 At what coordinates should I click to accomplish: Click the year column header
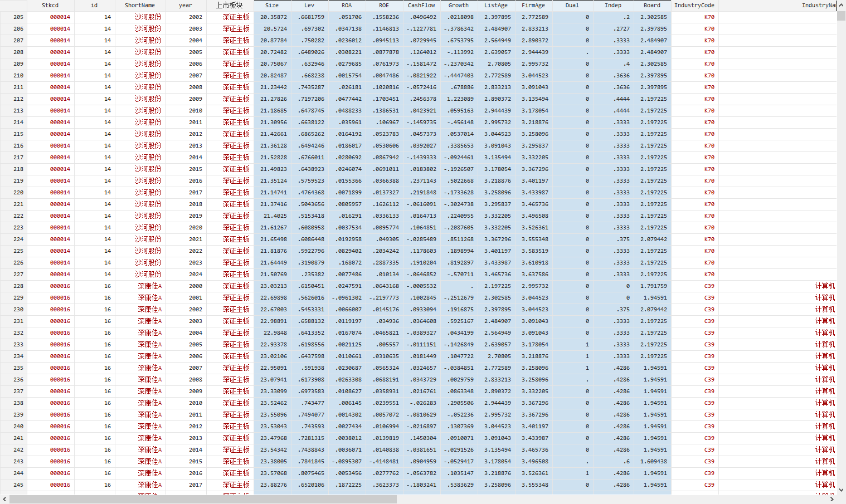point(186,5)
